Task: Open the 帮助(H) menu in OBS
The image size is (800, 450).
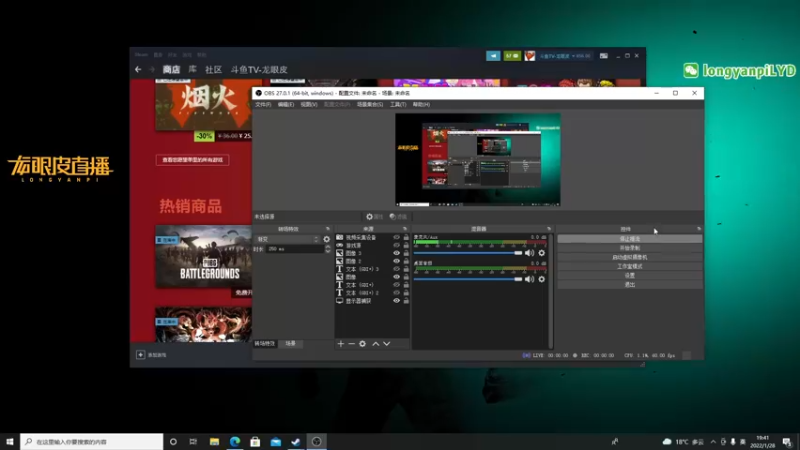Action: 421,105
